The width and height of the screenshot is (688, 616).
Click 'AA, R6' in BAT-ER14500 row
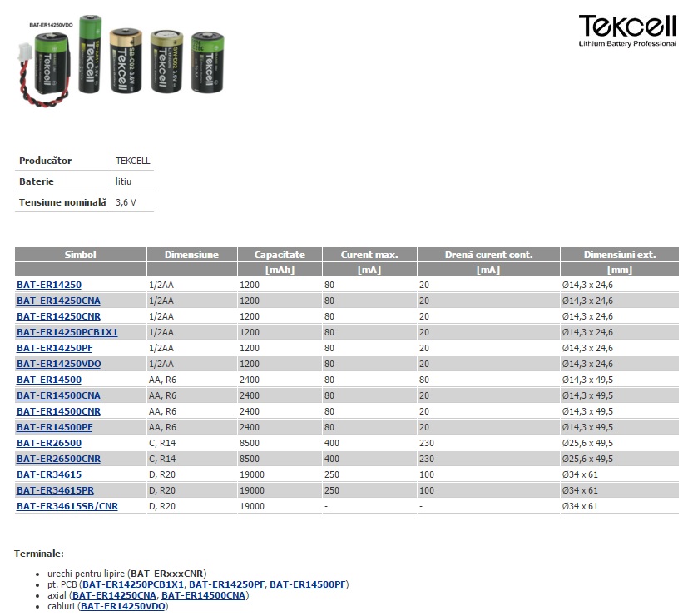click(162, 380)
